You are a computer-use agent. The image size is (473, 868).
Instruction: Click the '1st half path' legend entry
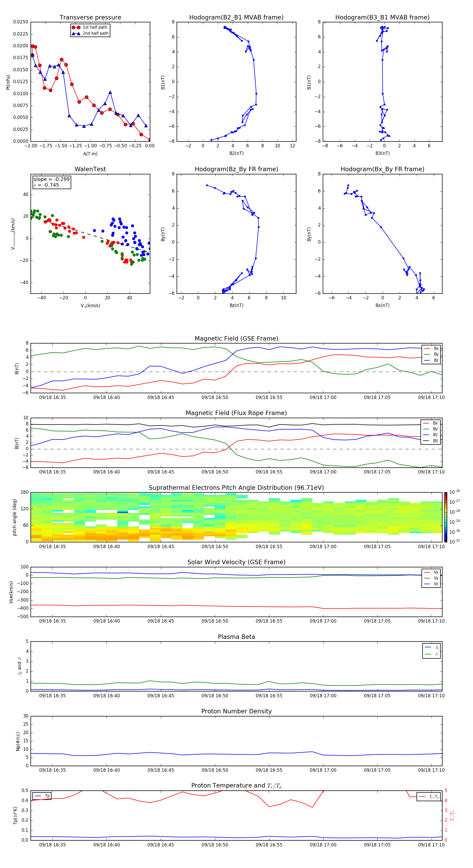90,27
